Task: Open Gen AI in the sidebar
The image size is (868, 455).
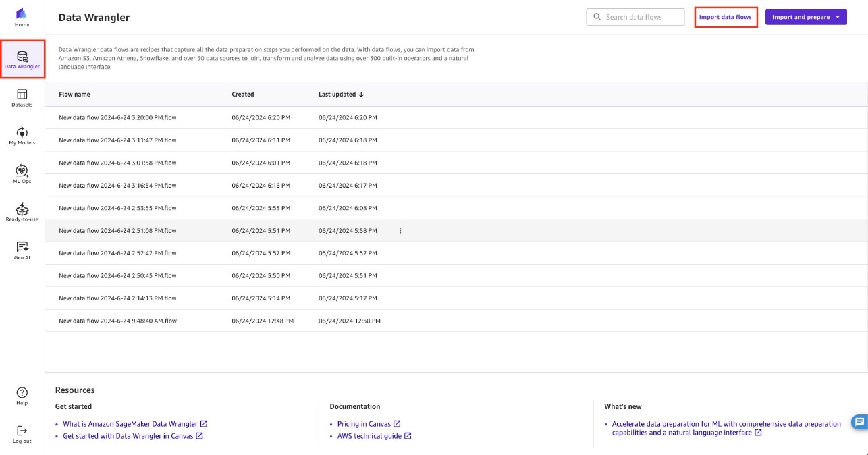Action: tap(22, 250)
